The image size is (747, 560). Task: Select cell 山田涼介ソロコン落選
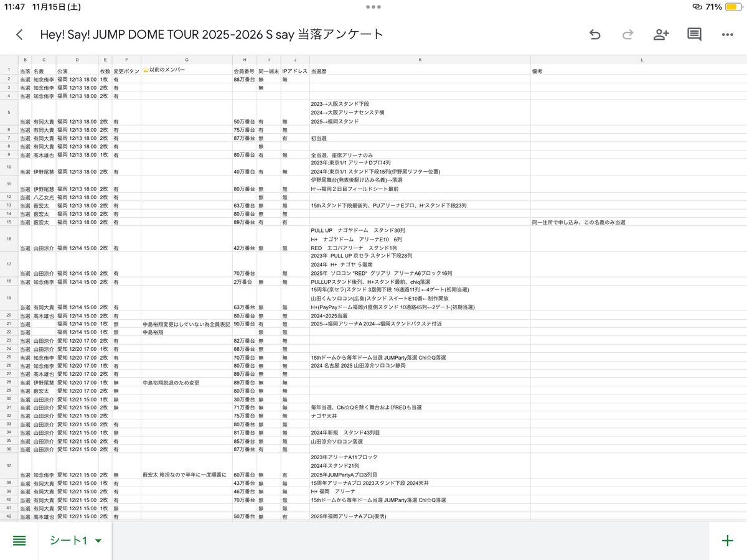click(x=420, y=441)
